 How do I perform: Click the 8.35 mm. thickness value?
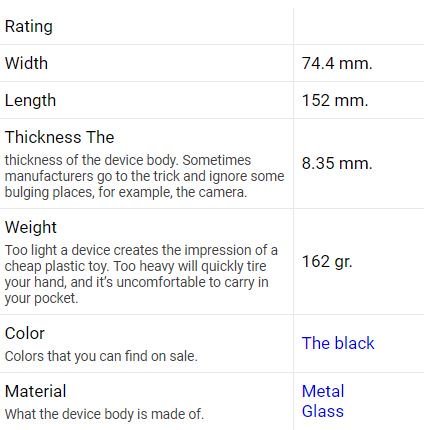(x=337, y=164)
